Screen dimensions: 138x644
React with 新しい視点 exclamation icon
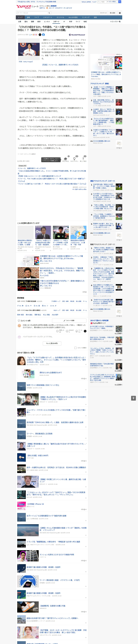point(83,159)
